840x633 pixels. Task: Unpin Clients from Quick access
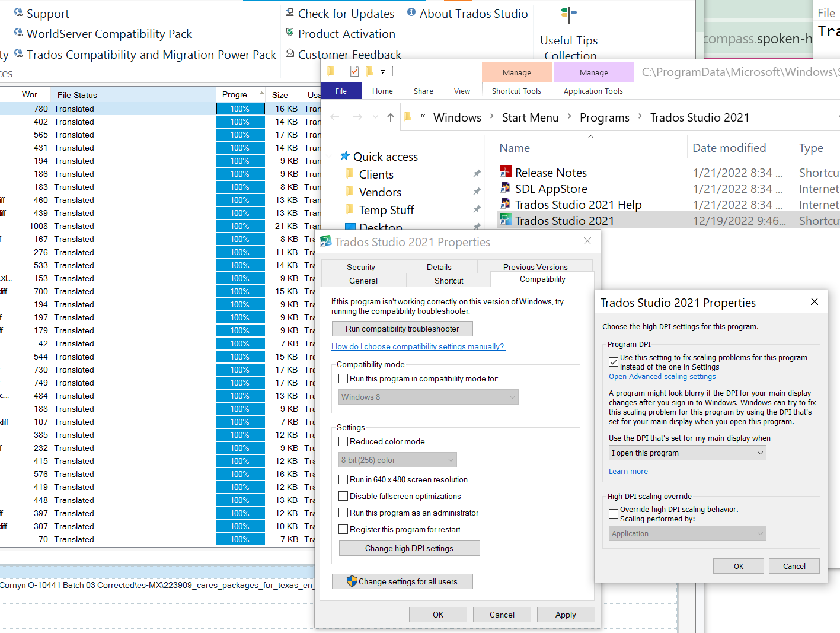point(477,174)
